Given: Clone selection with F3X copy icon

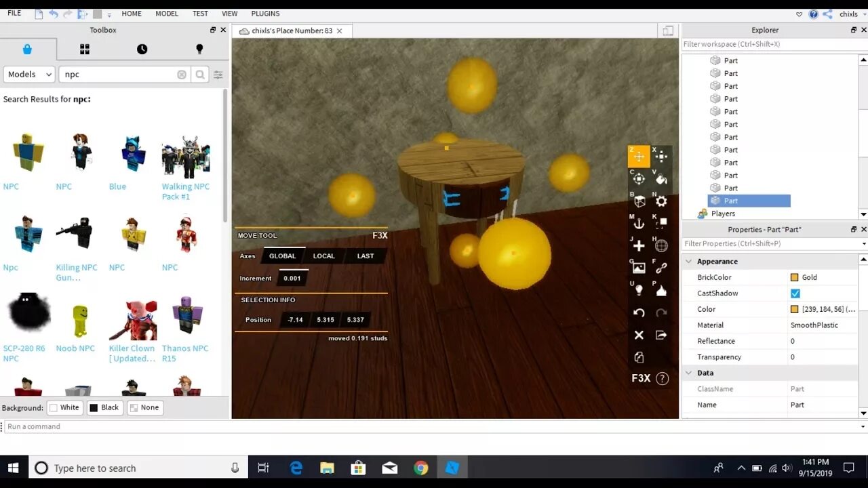Looking at the screenshot, I should (639, 357).
